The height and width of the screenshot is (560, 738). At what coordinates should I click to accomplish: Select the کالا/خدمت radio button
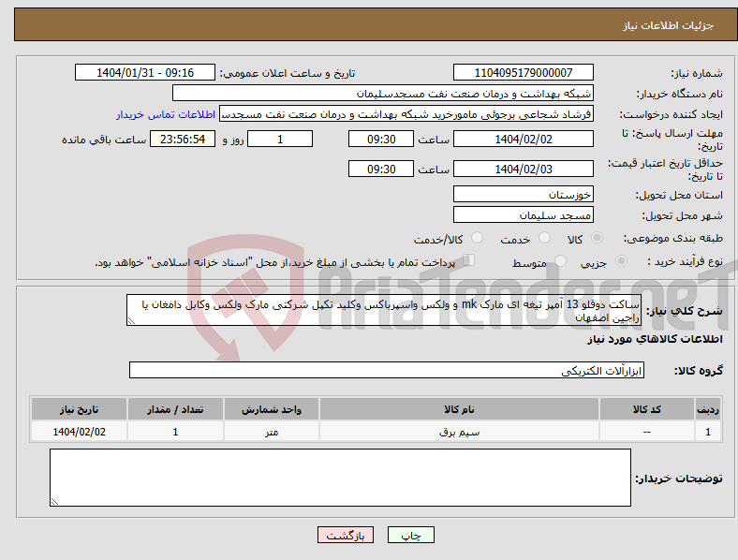(478, 238)
